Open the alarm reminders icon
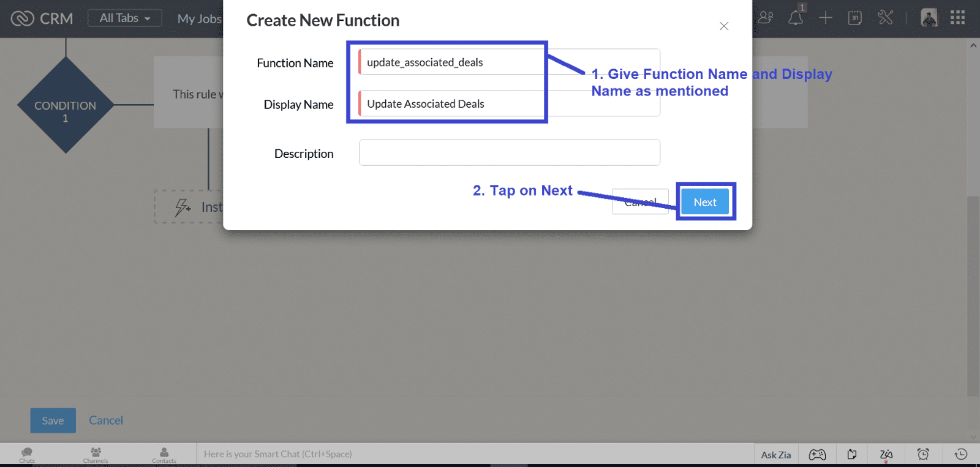980x467 pixels. [x=923, y=454]
